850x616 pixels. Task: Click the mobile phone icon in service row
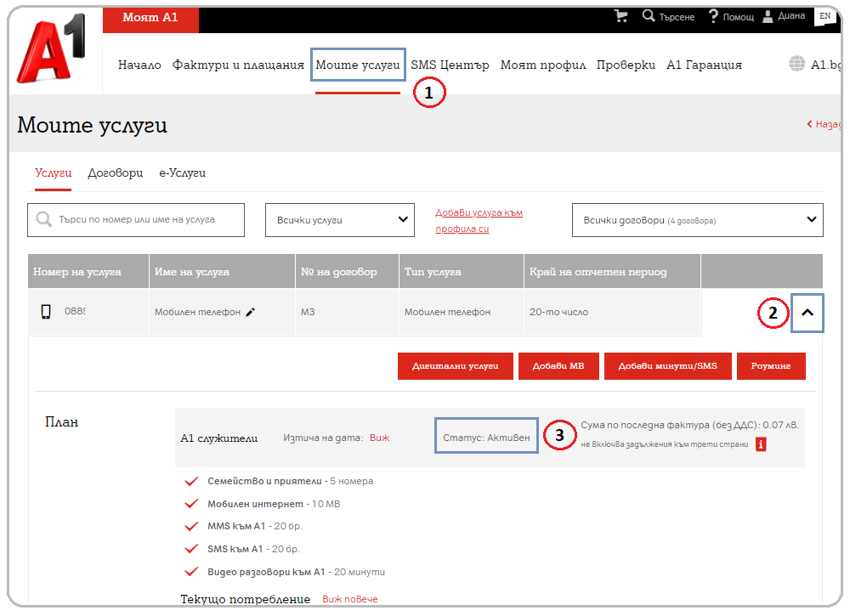pos(46,312)
